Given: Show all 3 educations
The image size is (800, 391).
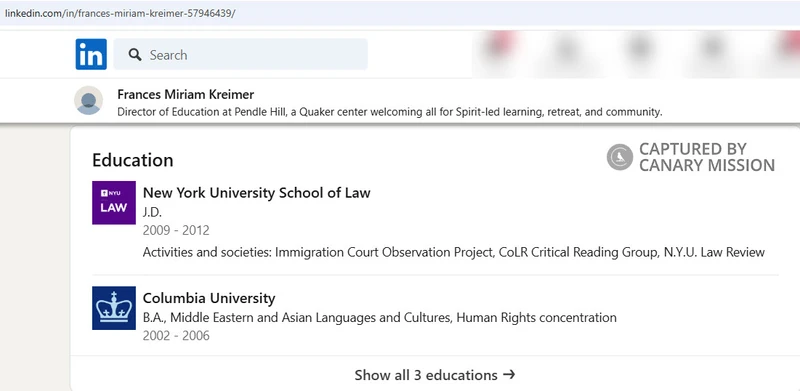Looking at the screenshot, I should (435, 375).
